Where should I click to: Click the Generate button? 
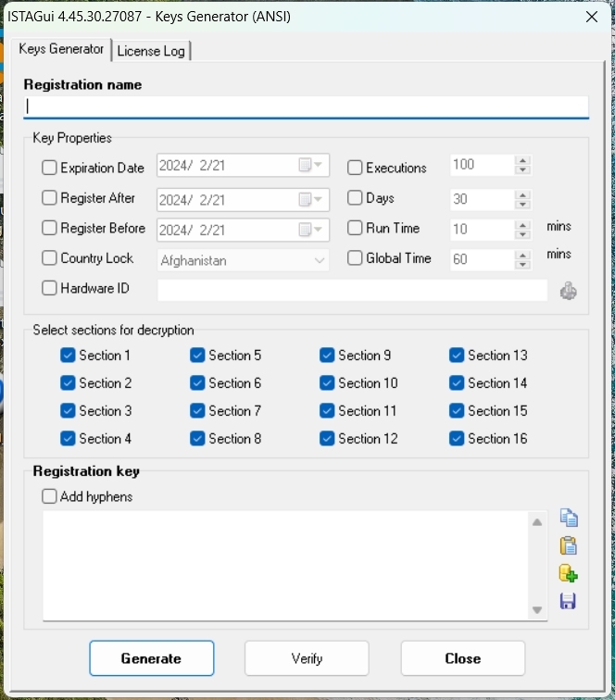coord(151,658)
